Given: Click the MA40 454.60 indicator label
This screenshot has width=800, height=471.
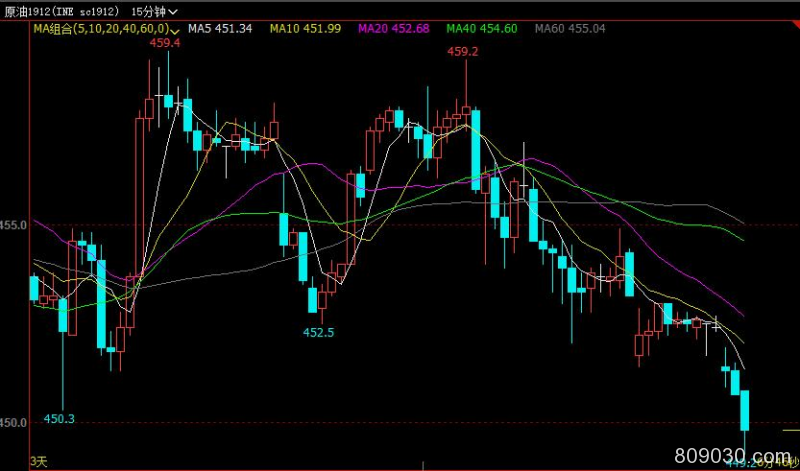Looking at the screenshot, I should pos(482,29).
